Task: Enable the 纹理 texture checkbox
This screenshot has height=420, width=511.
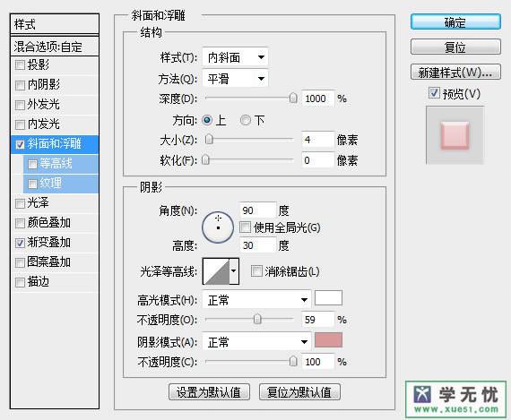Action: tap(32, 184)
